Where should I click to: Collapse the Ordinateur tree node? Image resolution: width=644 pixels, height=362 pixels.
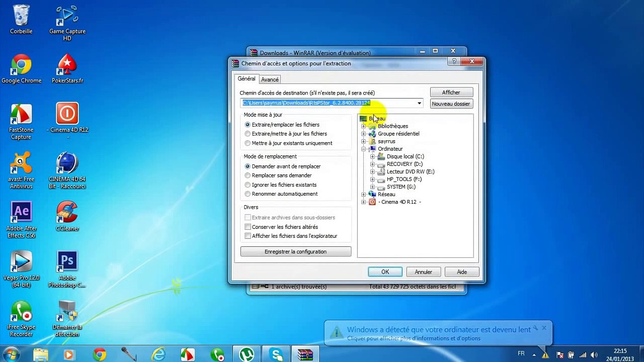pos(363,149)
